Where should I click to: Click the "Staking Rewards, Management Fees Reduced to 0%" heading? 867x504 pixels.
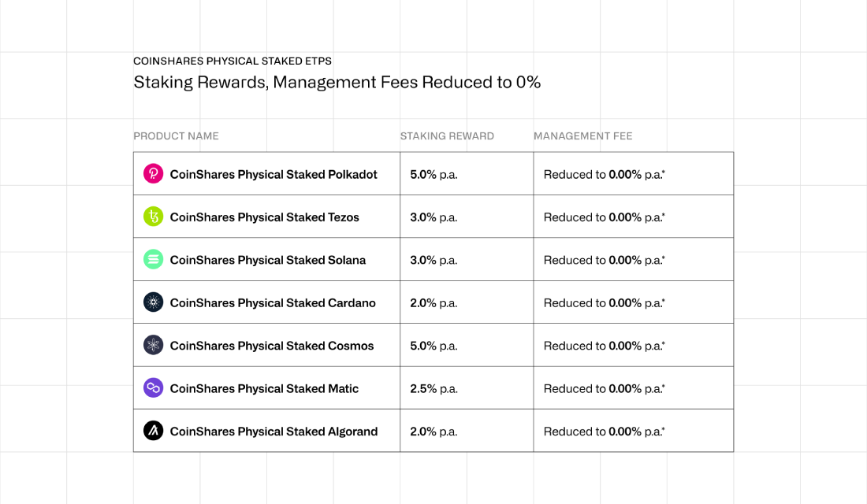point(337,83)
